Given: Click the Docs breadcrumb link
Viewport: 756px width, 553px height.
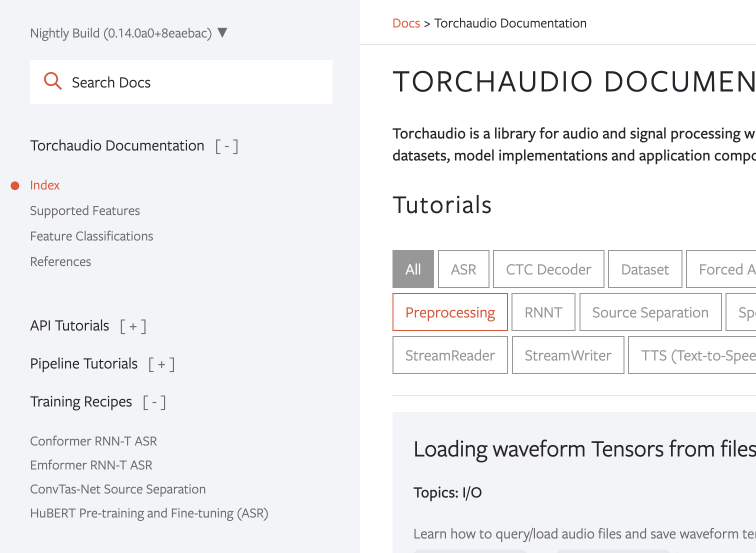Looking at the screenshot, I should coord(406,23).
